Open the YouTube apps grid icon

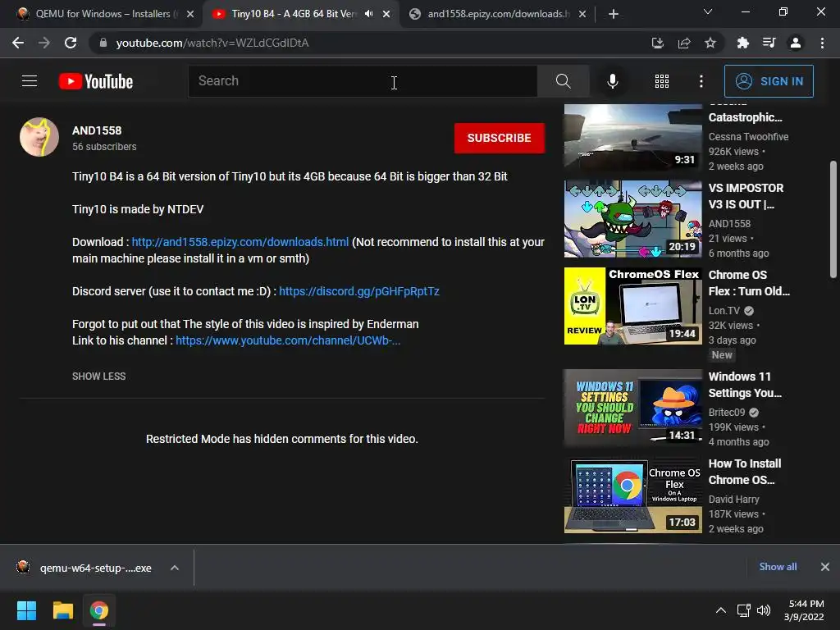coord(662,81)
